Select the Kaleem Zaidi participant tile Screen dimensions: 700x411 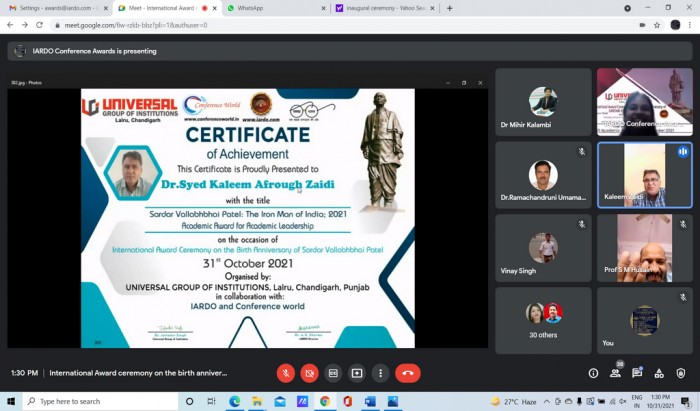tap(644, 175)
